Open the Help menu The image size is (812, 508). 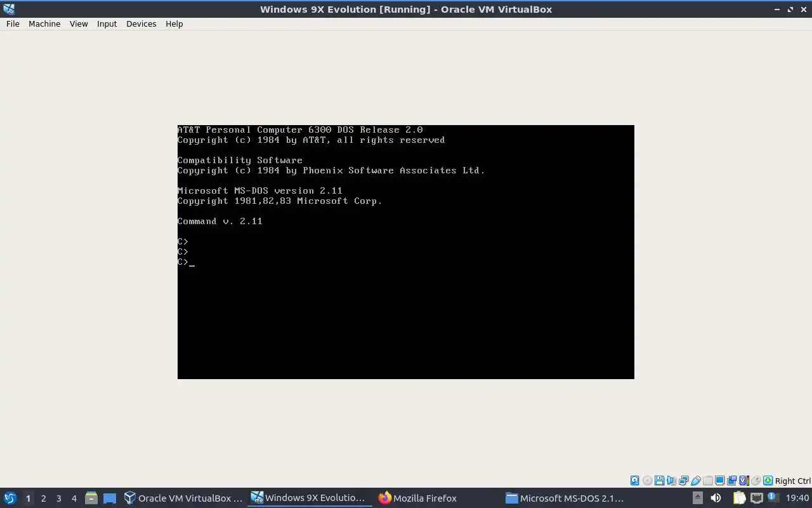pyautogui.click(x=174, y=23)
